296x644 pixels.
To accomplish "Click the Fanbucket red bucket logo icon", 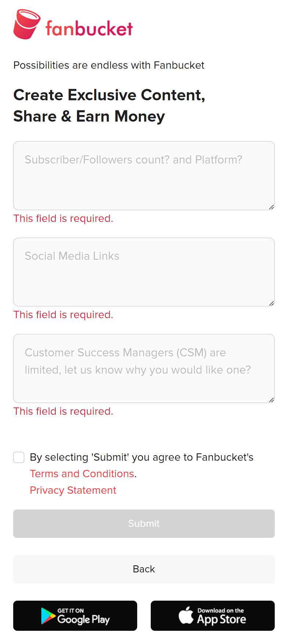I will coord(26,24).
